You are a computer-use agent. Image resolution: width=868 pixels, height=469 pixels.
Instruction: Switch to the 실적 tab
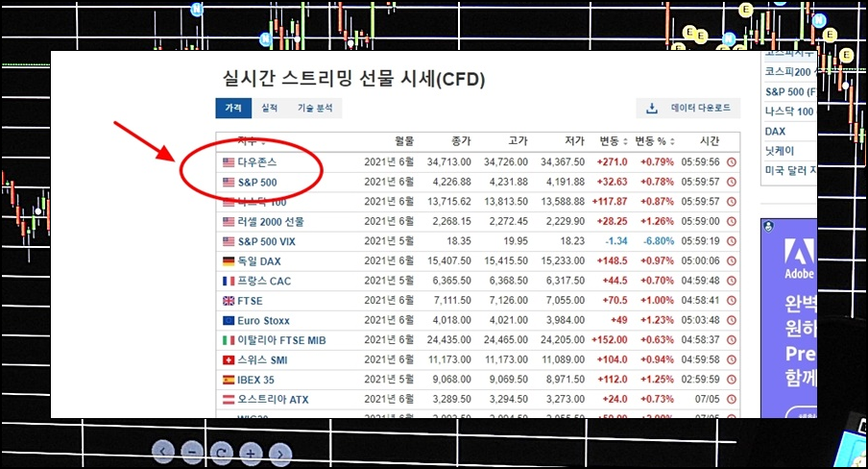pyautogui.click(x=270, y=108)
